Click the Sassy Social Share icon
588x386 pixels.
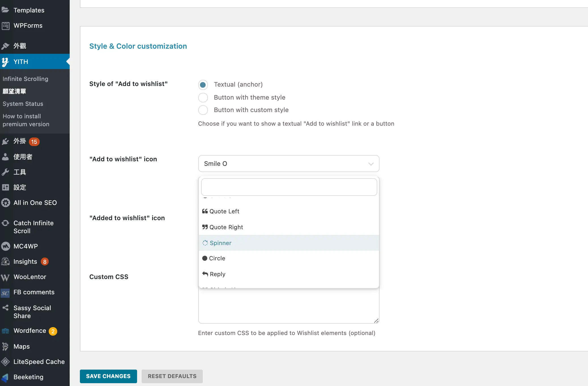click(5, 308)
